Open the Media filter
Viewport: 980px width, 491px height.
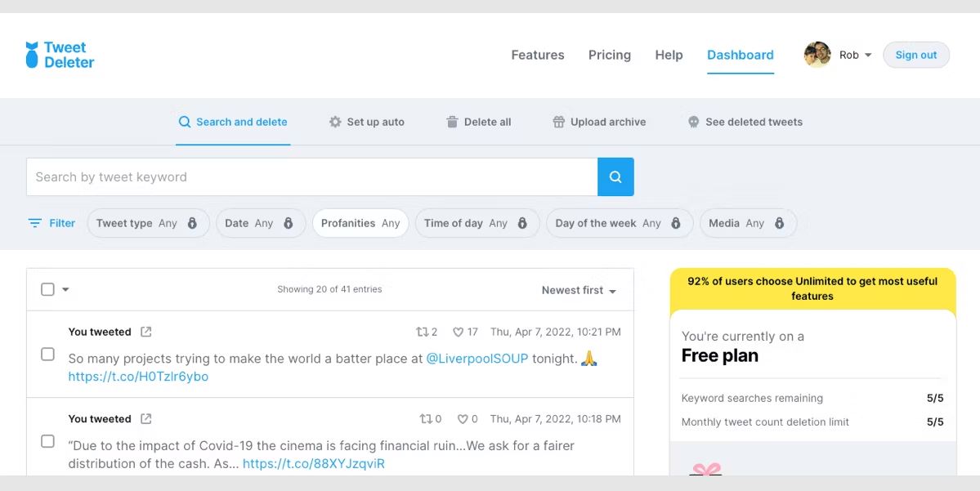[x=748, y=223]
